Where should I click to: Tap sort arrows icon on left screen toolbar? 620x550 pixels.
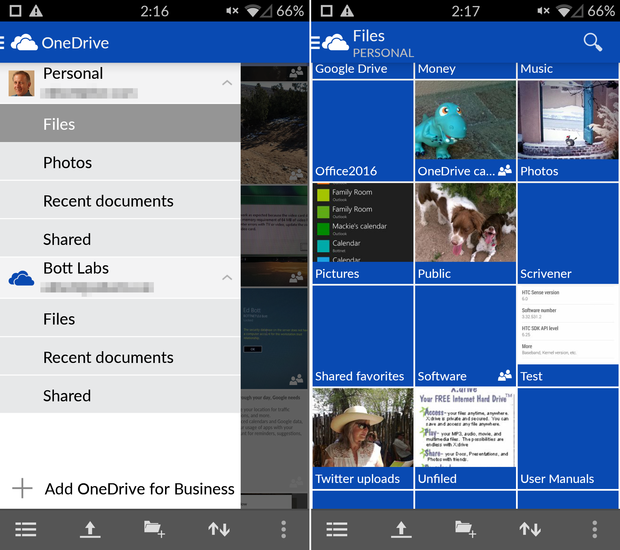point(219,529)
